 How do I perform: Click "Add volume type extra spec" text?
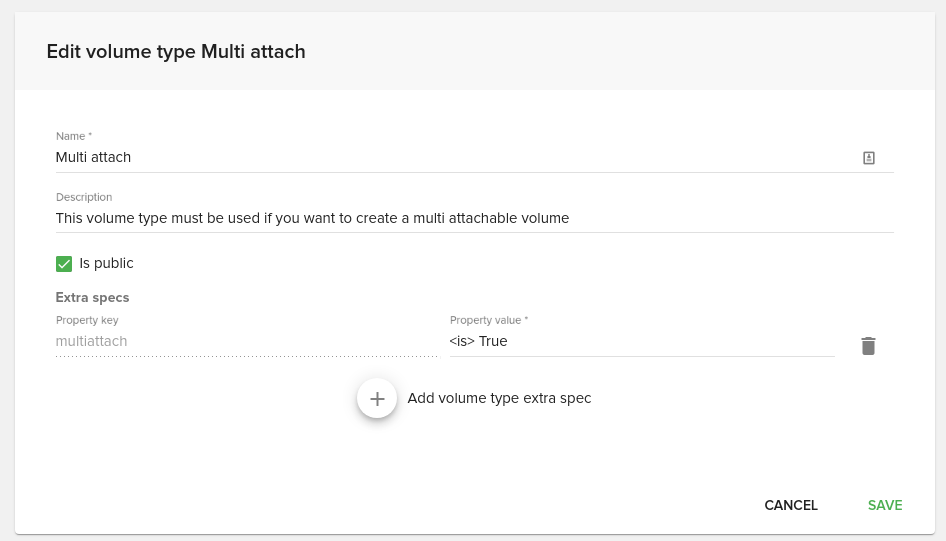[x=499, y=398]
